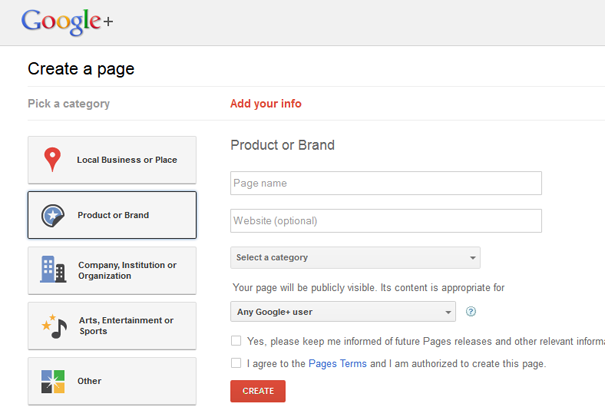The height and width of the screenshot is (417, 605).
Task: Enable the keep me informed checkbox
Action: tap(236, 341)
